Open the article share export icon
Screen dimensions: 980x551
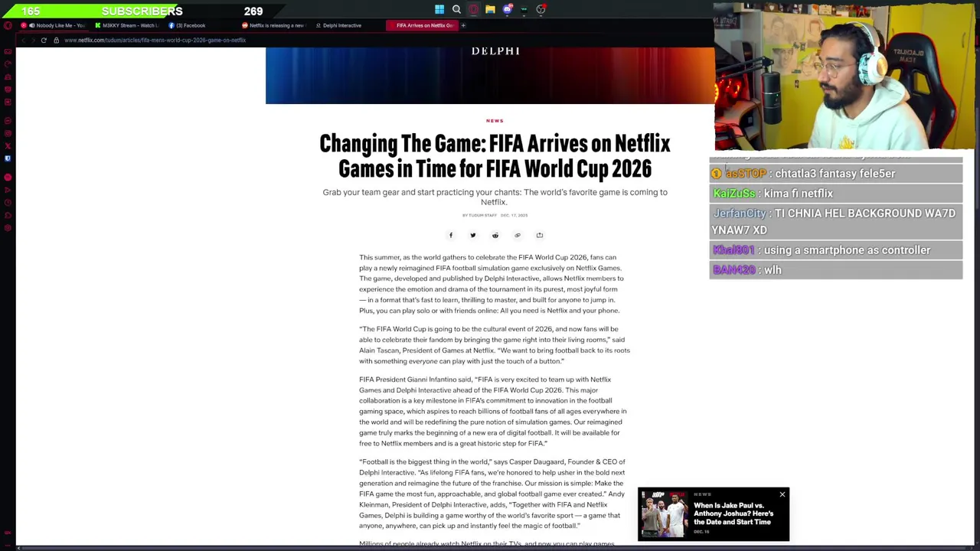[540, 235]
